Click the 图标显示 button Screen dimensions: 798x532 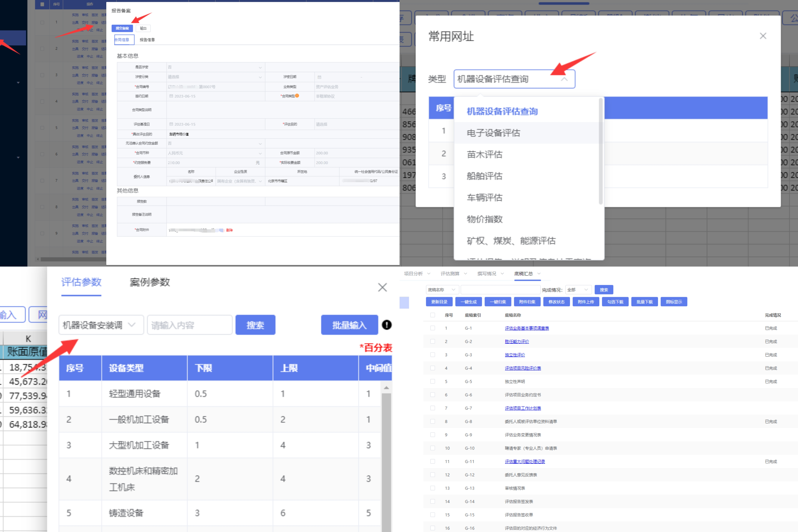[x=674, y=302]
